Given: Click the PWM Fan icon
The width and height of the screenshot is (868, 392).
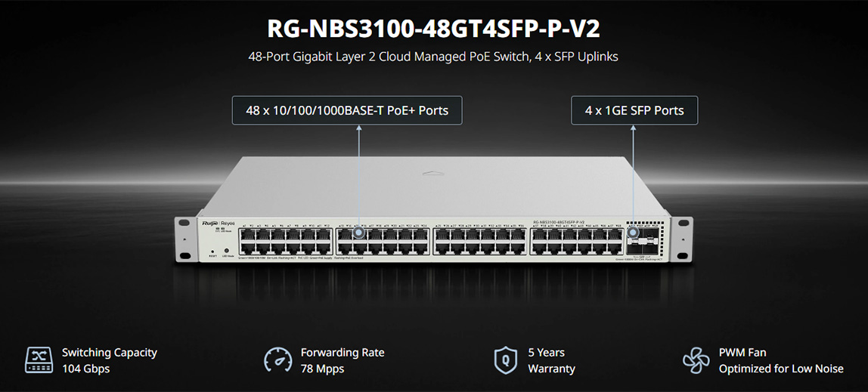Looking at the screenshot, I should click(696, 360).
